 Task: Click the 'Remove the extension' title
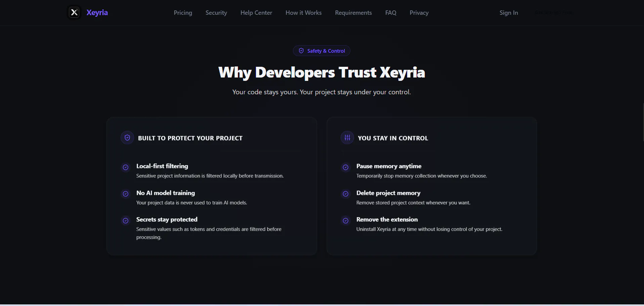point(387,219)
